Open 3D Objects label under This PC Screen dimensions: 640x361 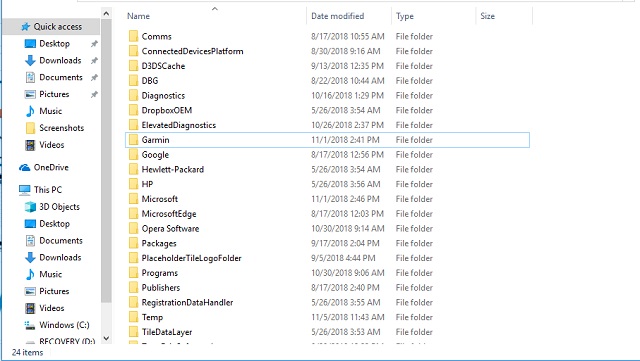click(60, 207)
